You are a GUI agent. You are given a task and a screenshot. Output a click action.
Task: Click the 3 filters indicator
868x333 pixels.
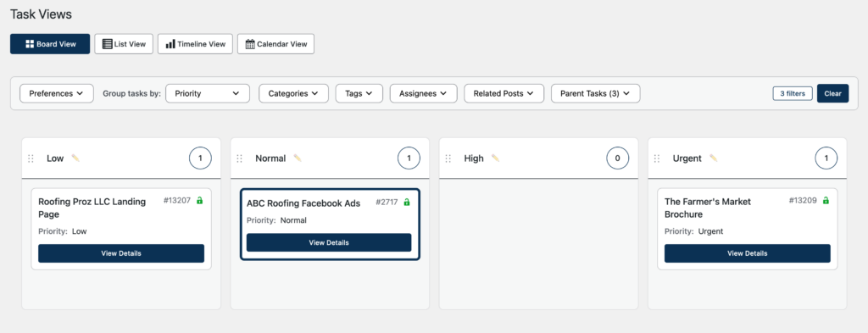(793, 93)
